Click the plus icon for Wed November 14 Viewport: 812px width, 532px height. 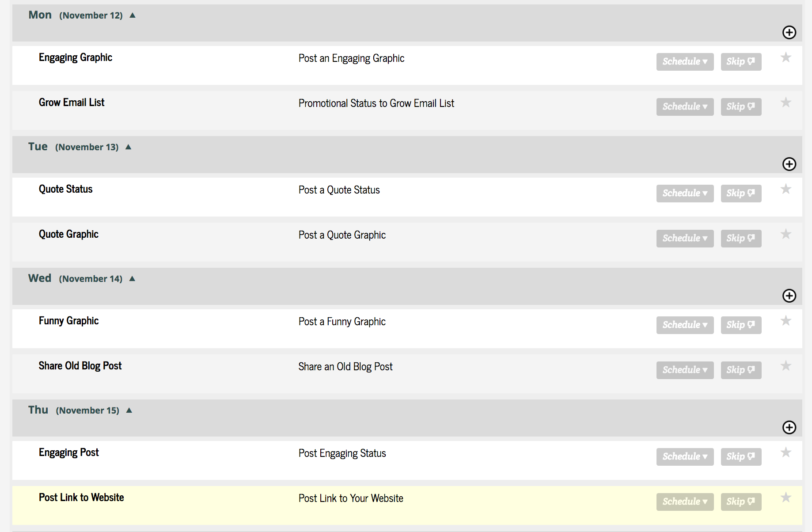789,296
